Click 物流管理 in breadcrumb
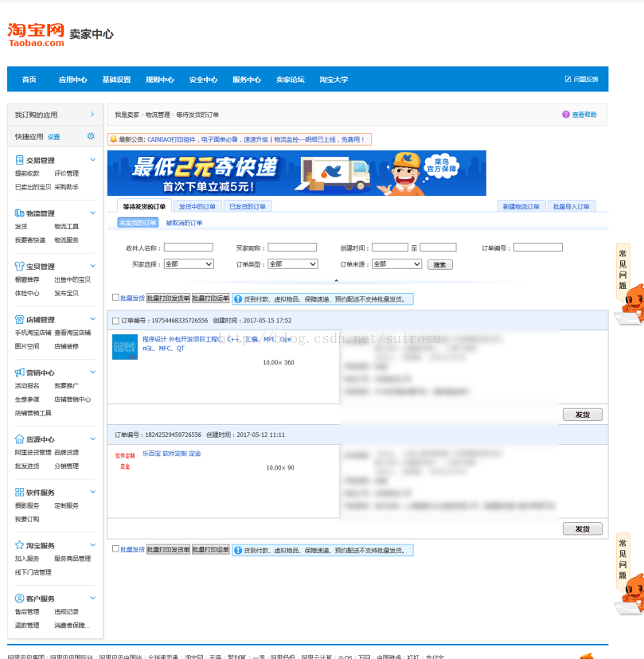Image resolution: width=644 pixels, height=659 pixels. click(158, 115)
